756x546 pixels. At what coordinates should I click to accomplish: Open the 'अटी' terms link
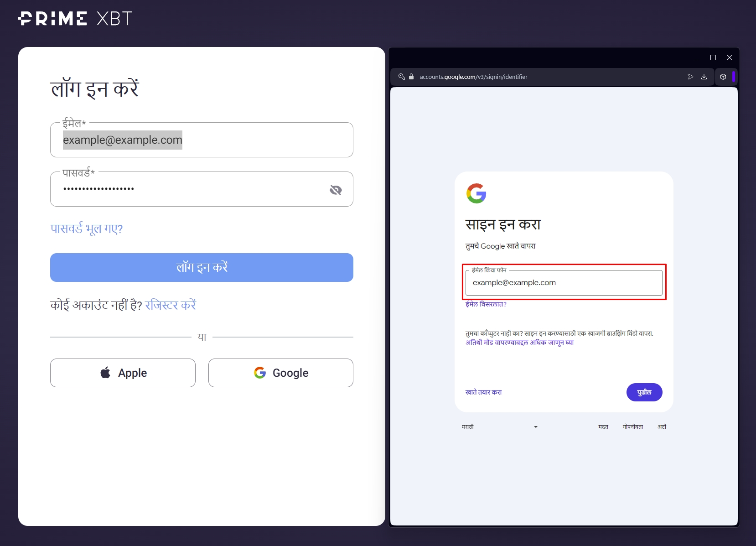pyautogui.click(x=662, y=427)
